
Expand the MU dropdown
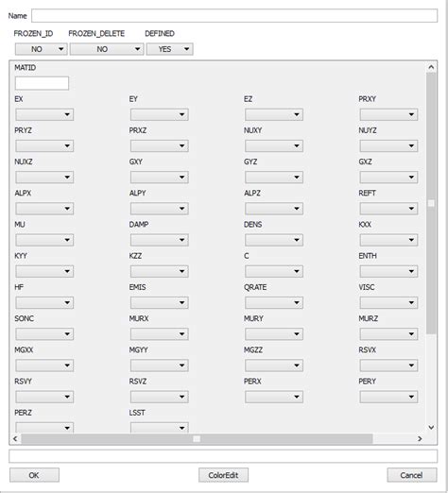pyautogui.click(x=44, y=240)
